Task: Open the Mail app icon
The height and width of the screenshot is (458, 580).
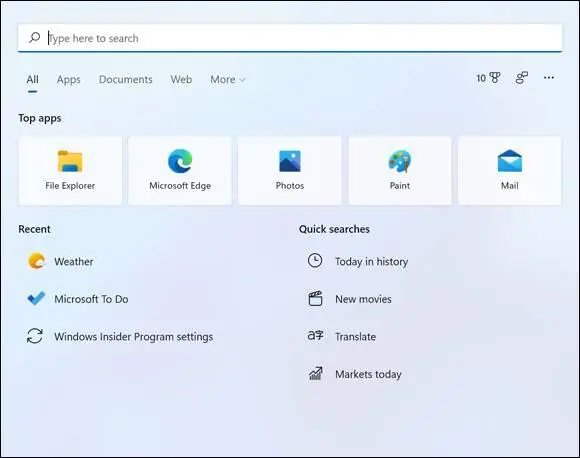Action: click(x=509, y=161)
